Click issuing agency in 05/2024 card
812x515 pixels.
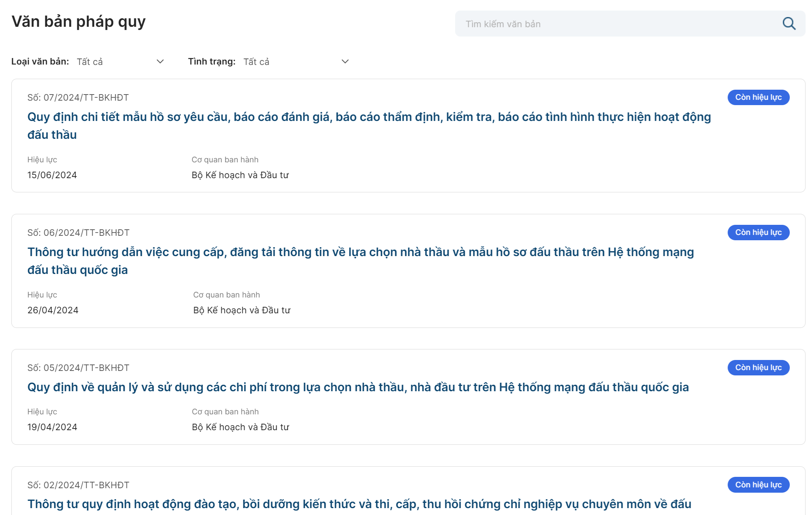240,427
